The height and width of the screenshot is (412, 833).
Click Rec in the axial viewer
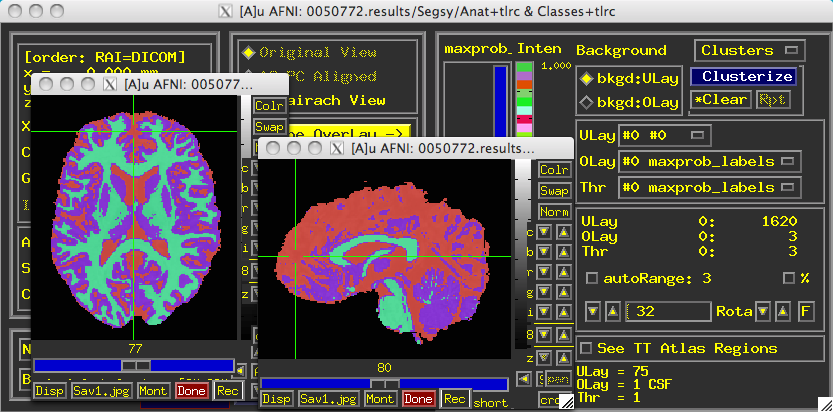[228, 391]
